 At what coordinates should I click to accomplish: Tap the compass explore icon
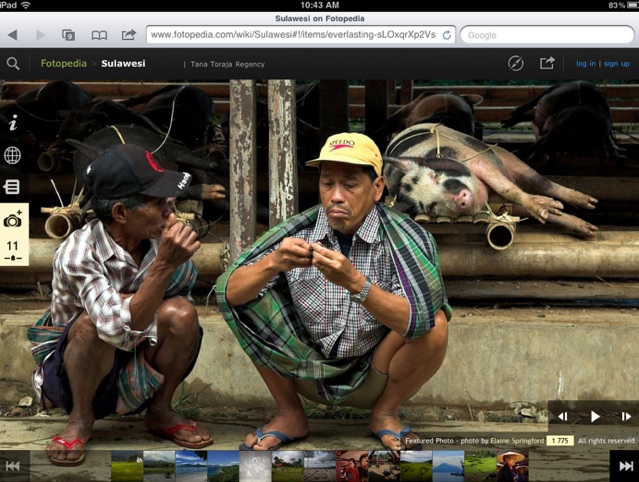pyautogui.click(x=516, y=64)
